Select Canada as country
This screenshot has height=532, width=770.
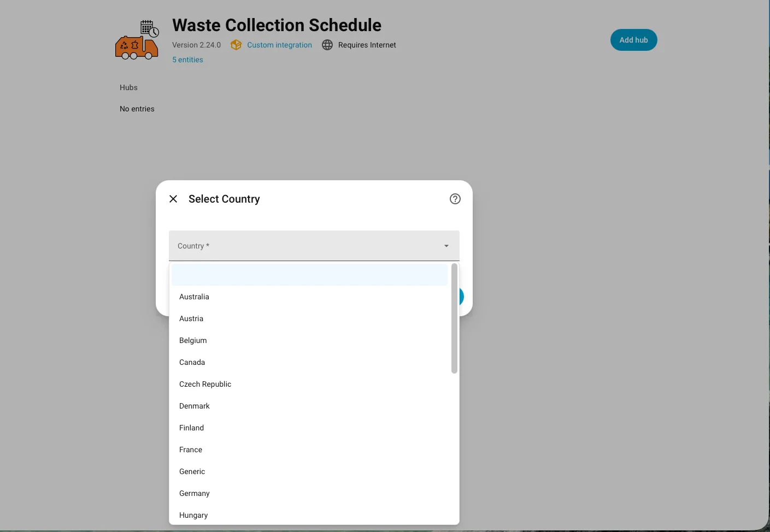pos(309,362)
